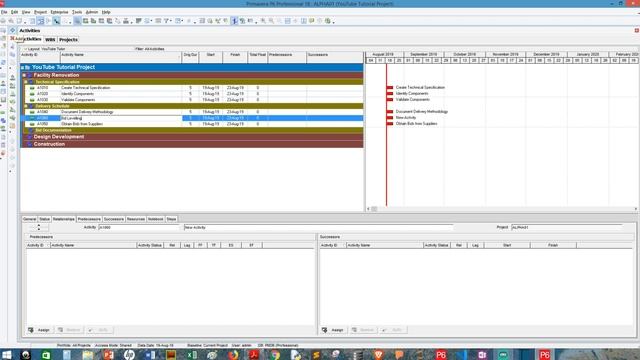Viewport: 640px width, 360px height.
Task: Click the New Activity name field in details
Action: point(318,227)
